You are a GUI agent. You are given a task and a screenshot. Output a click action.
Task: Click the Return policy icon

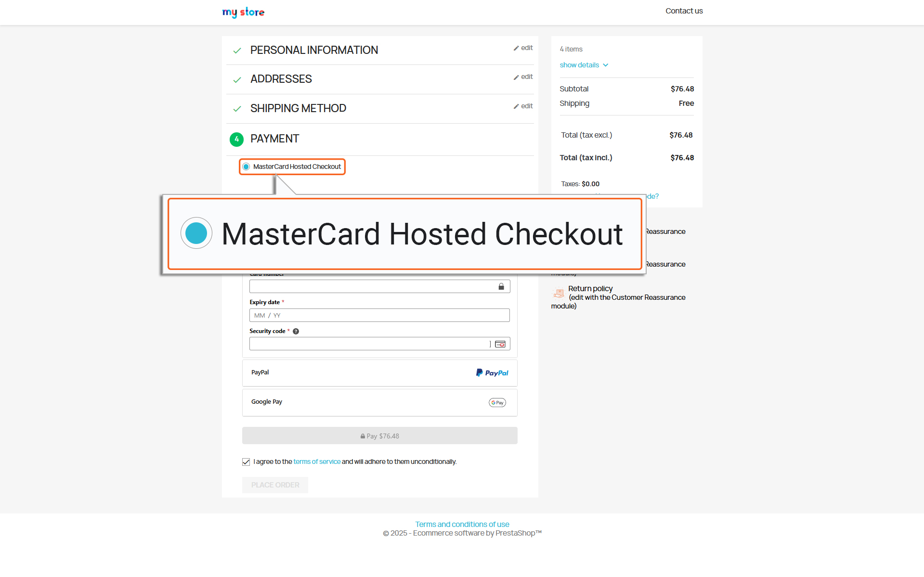click(559, 293)
